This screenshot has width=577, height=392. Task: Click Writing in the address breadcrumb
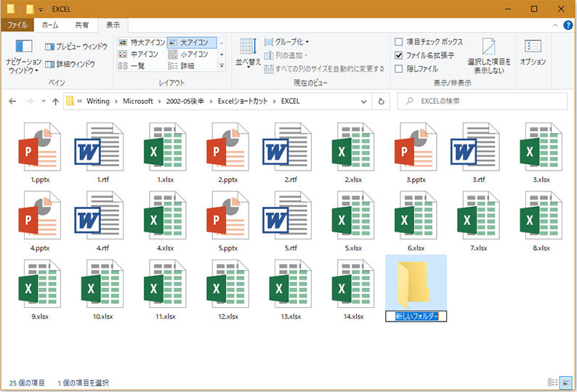click(x=98, y=101)
